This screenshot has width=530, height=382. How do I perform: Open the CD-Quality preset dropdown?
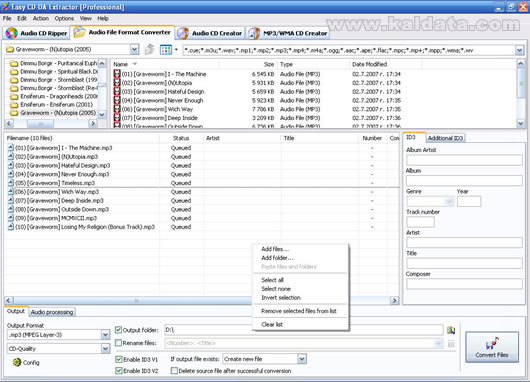[x=105, y=348]
